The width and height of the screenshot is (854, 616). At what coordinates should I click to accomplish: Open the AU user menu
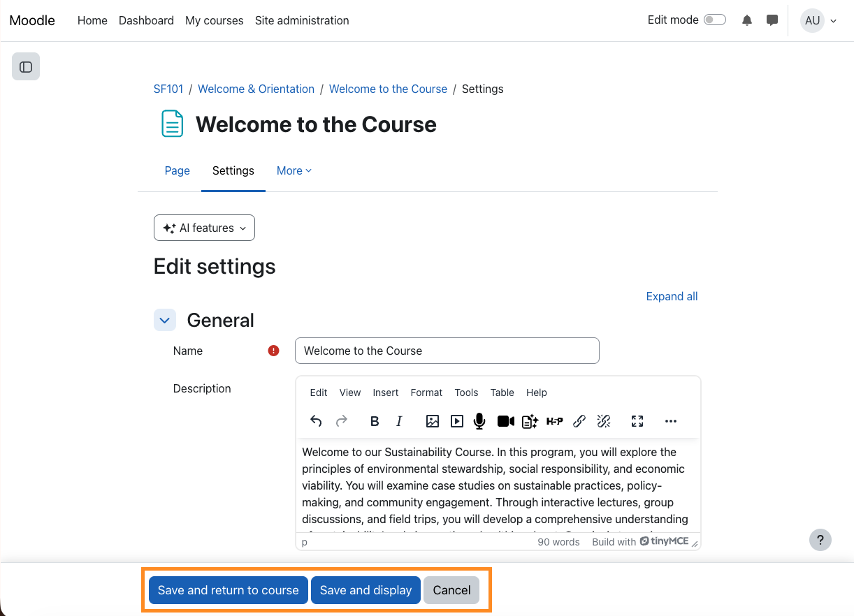click(818, 20)
